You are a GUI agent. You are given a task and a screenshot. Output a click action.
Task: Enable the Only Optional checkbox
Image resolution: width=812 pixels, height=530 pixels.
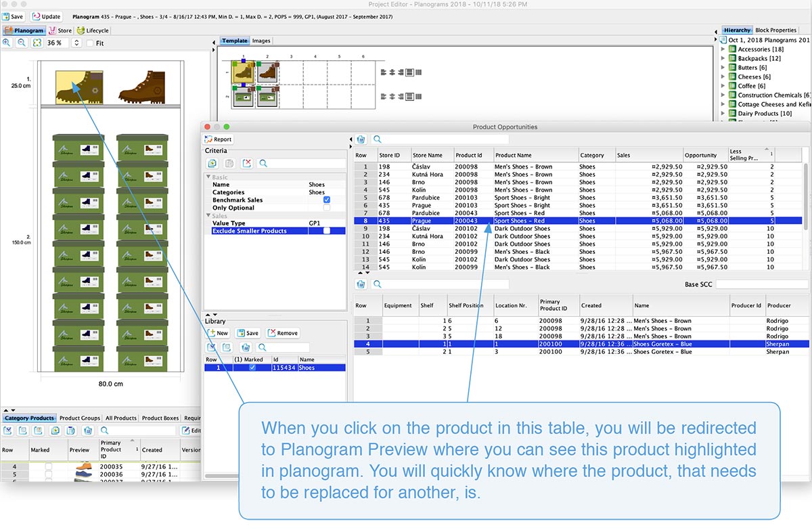coord(327,208)
